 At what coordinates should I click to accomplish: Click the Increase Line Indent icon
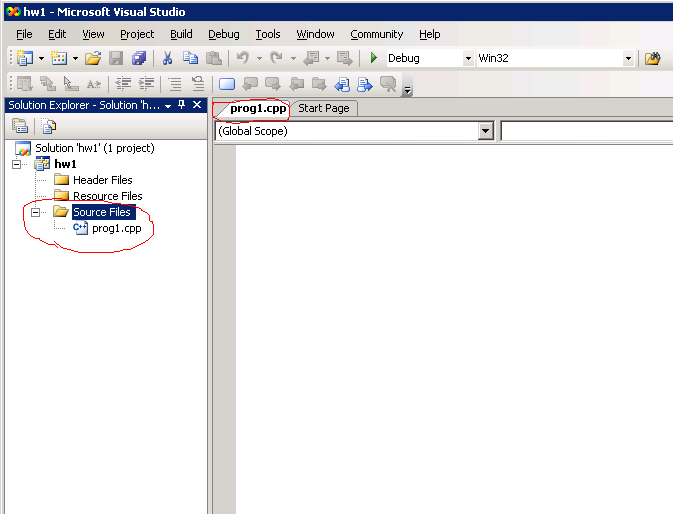146,83
